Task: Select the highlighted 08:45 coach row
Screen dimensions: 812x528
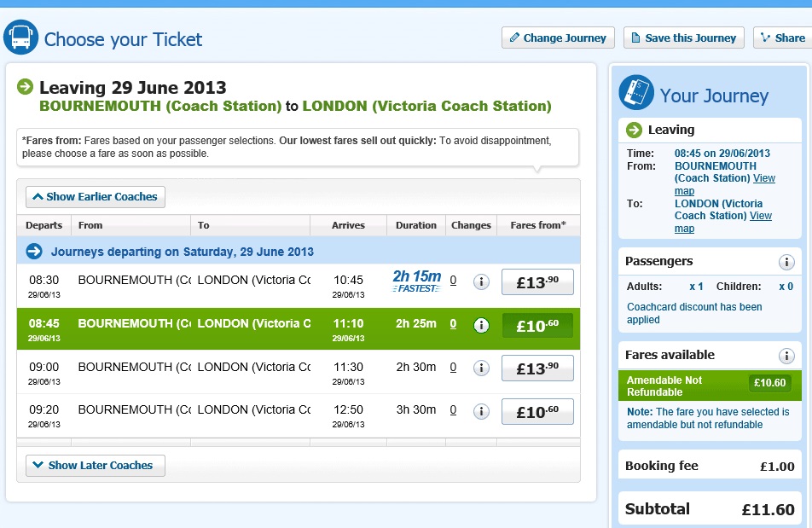Action: pos(256,325)
